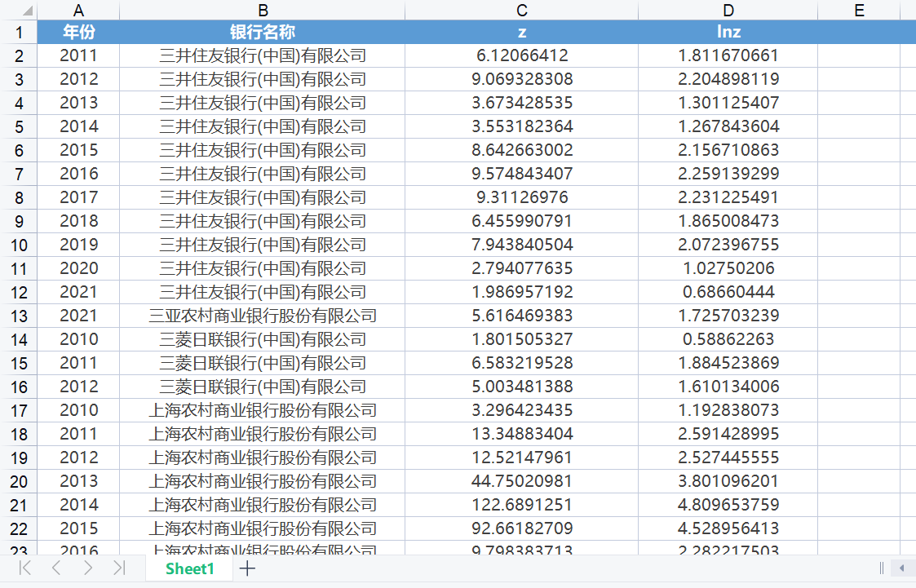
Task: Go to previous sheet arrow
Action: point(56,568)
